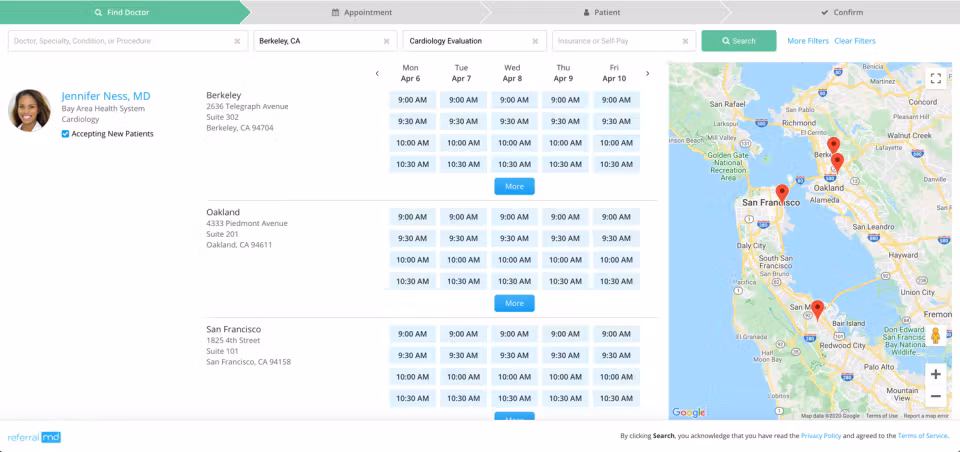Click the Clear Filters link
The height and width of the screenshot is (452, 960).
coord(854,41)
